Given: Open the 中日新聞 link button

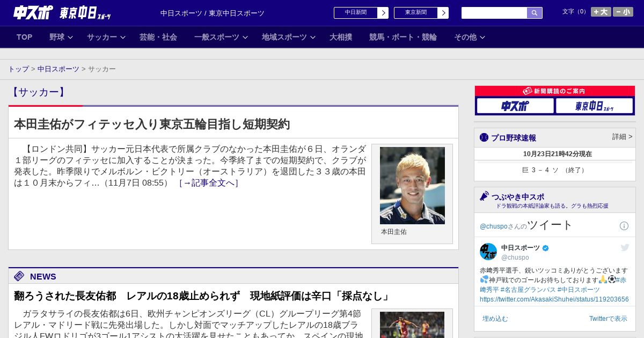Looking at the screenshot, I should 356,13.
